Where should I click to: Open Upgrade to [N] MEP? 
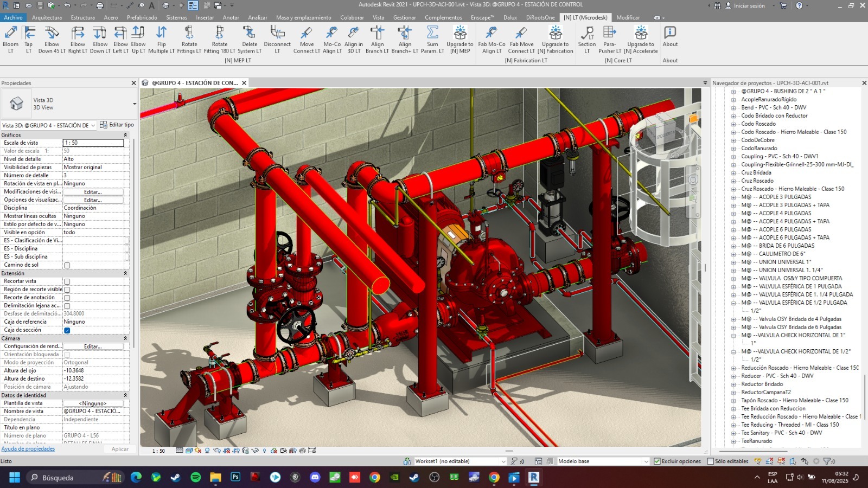click(459, 40)
